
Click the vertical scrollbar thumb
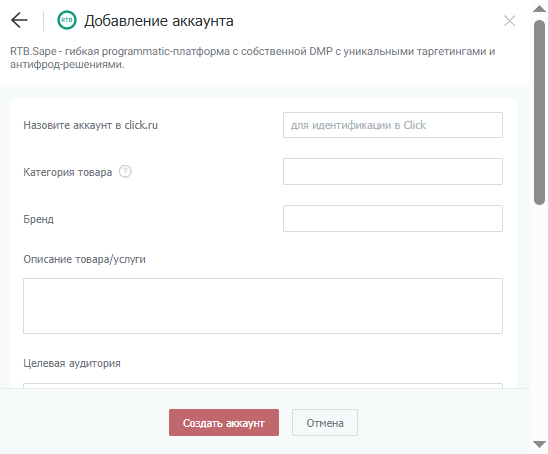[x=539, y=112]
